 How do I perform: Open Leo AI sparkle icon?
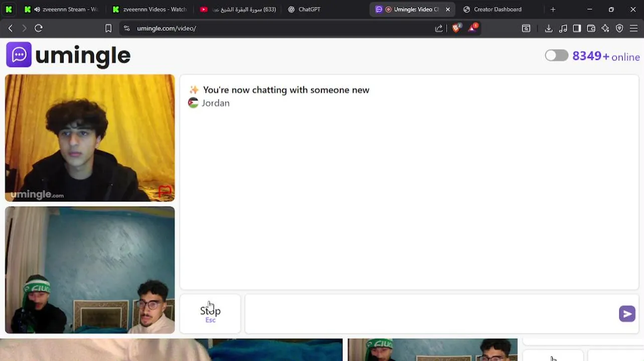point(605,29)
